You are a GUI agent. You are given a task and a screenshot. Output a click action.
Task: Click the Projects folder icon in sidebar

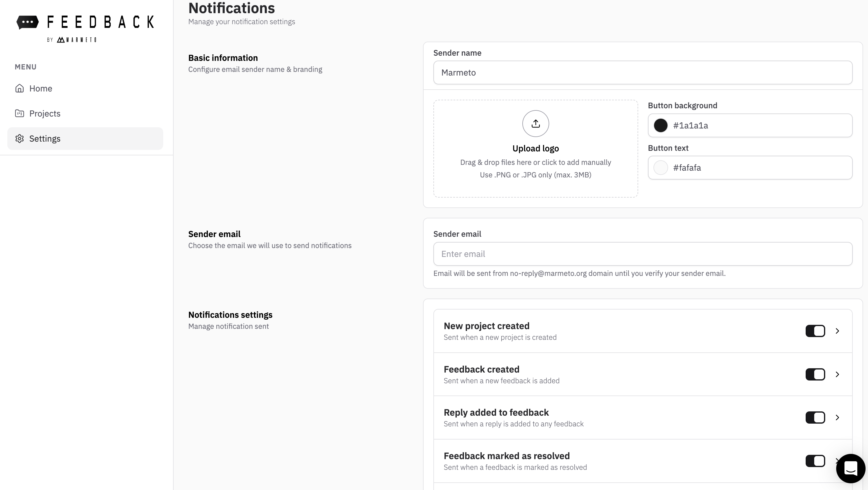20,113
